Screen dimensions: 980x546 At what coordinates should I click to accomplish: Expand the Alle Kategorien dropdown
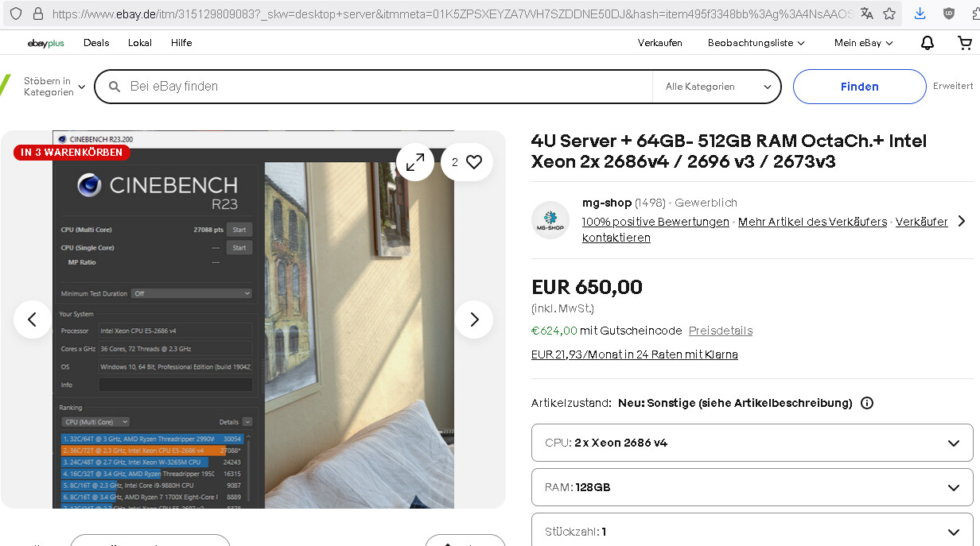(x=717, y=87)
